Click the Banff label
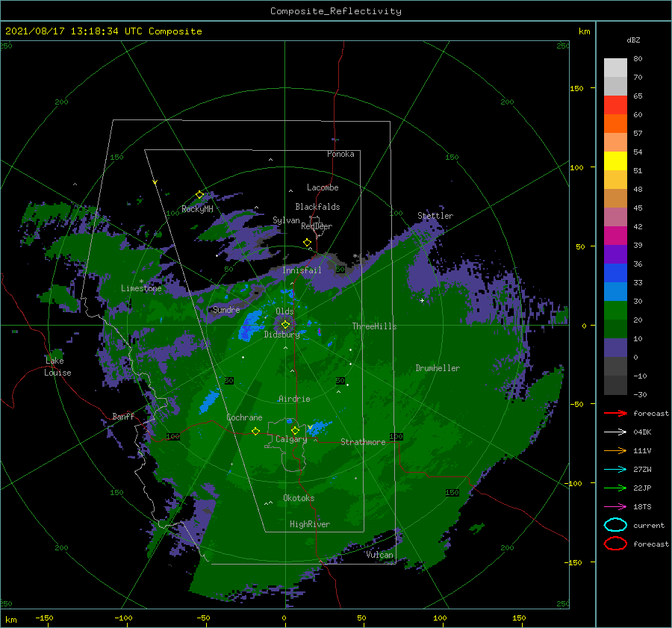The width and height of the screenshot is (672, 628). (123, 416)
